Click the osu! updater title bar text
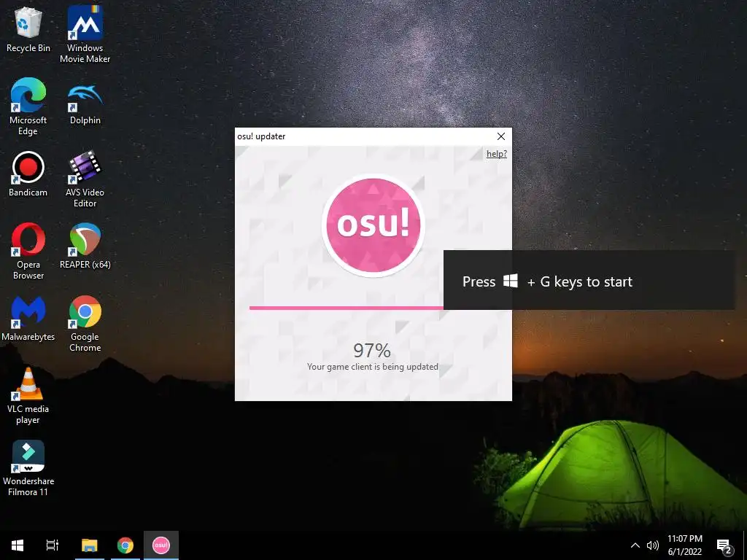The height and width of the screenshot is (560, 747). tap(261, 136)
